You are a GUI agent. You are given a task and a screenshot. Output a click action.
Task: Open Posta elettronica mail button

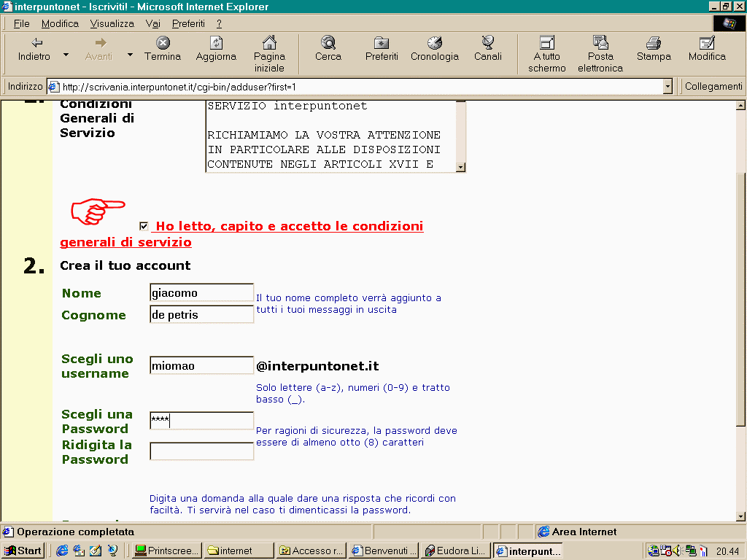point(600,54)
